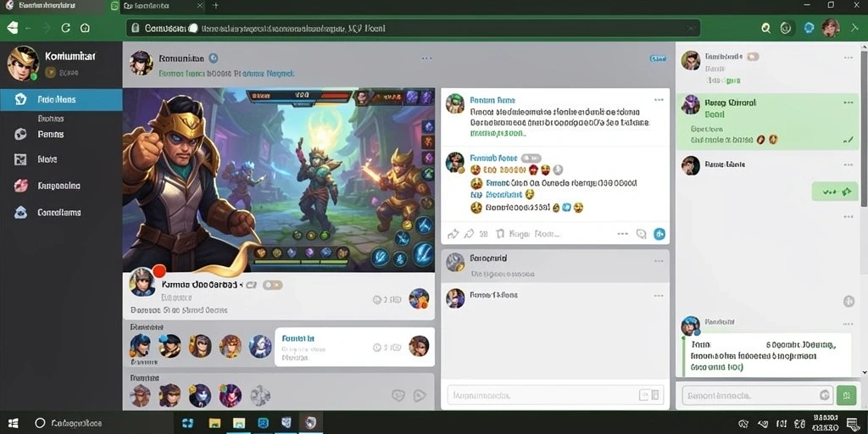
Task: Click the pink brain-like sidebar icon
Action: pyautogui.click(x=20, y=186)
